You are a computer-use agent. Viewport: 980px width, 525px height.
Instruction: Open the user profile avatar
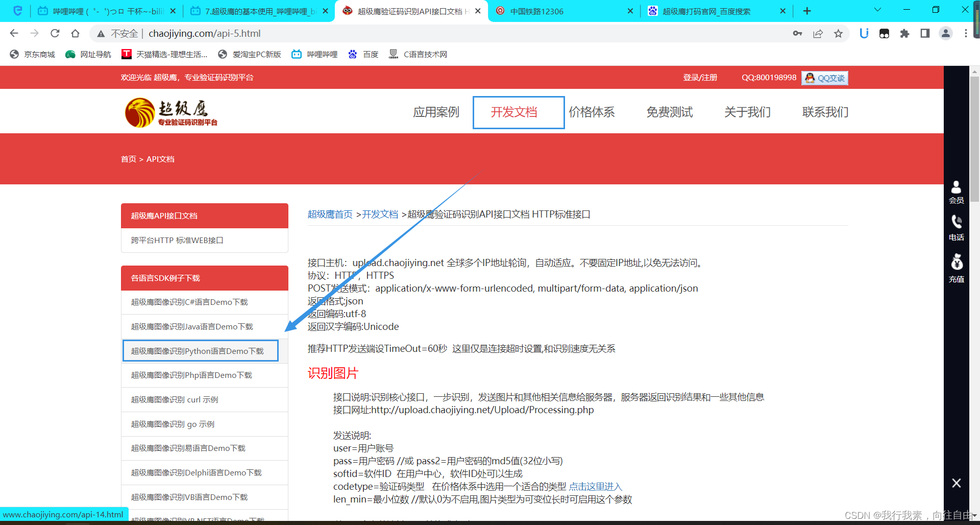[x=945, y=33]
